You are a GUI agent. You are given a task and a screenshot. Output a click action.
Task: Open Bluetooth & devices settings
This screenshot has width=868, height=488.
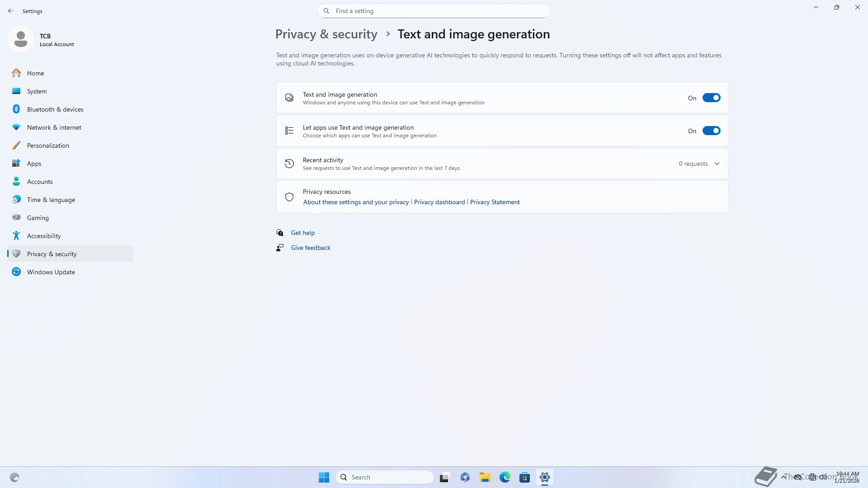(55, 109)
